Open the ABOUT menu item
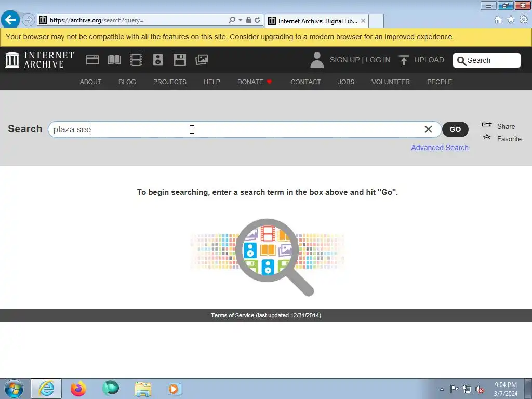 90,82
